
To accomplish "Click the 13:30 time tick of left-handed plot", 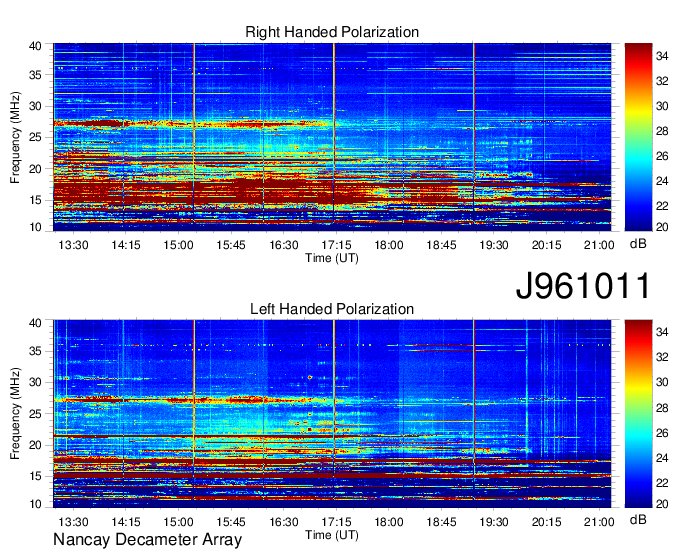I will click(73, 522).
